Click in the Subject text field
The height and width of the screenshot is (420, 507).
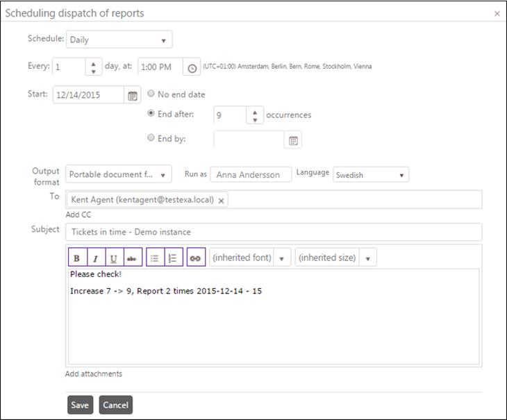[x=273, y=232]
